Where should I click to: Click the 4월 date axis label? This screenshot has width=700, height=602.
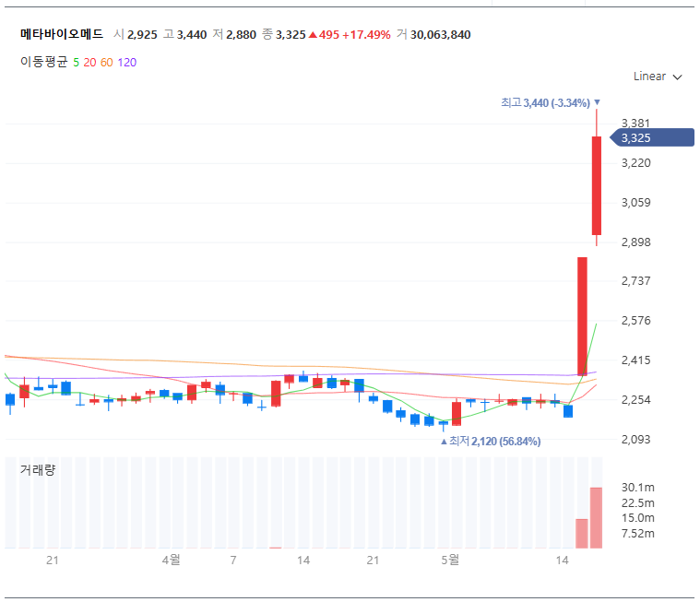(x=171, y=560)
